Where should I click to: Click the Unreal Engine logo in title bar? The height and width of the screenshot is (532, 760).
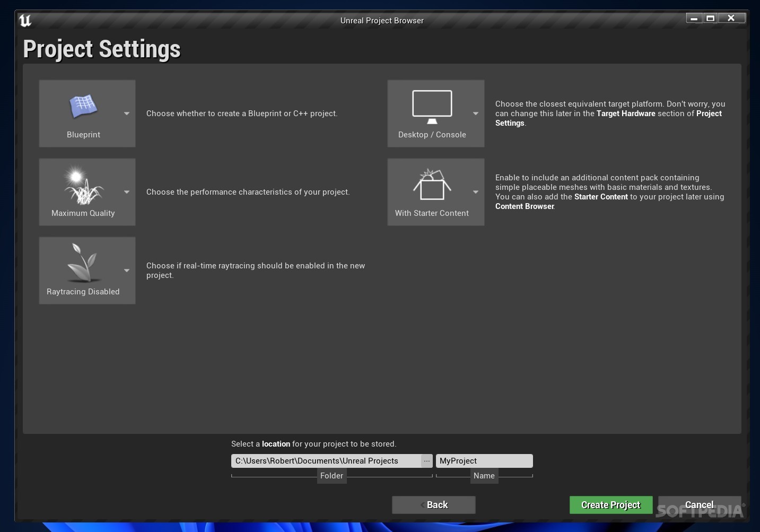(x=25, y=20)
